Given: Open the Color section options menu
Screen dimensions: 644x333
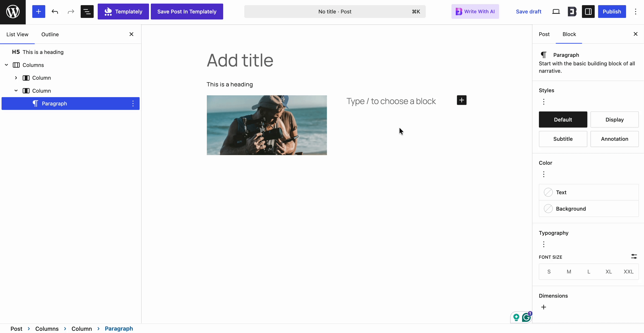Looking at the screenshot, I should (x=543, y=174).
